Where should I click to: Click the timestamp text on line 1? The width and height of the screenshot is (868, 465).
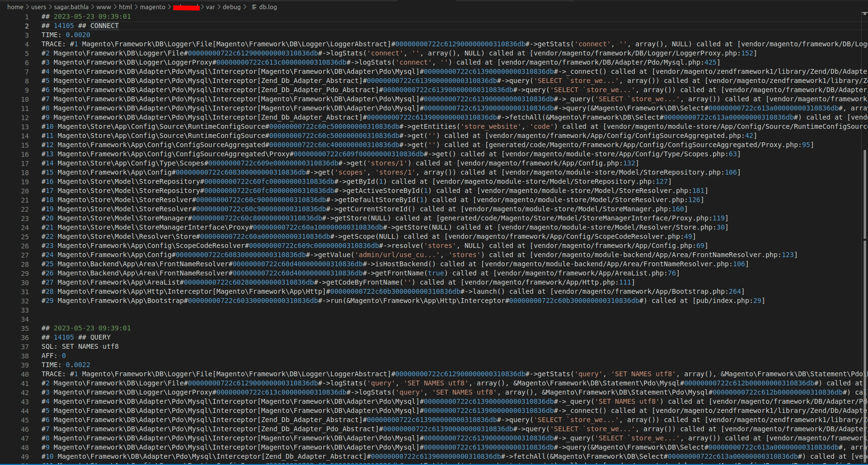pos(92,16)
